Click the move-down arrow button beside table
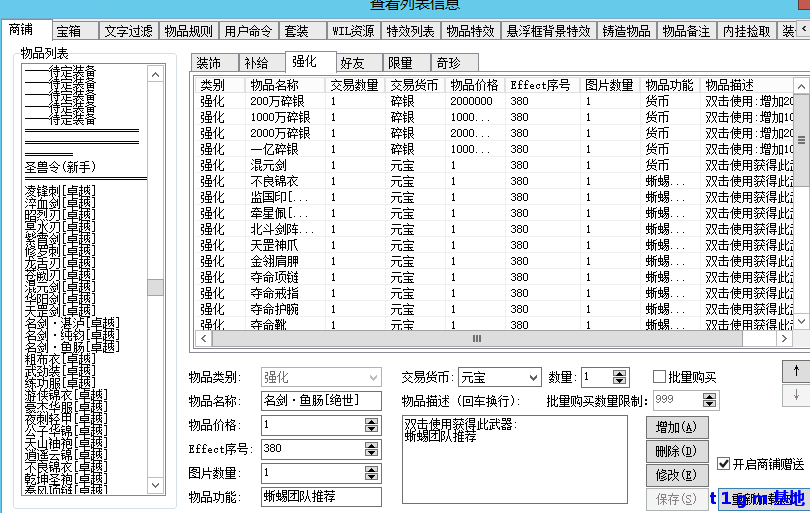Image resolution: width=810 pixels, height=513 pixels. (796, 394)
